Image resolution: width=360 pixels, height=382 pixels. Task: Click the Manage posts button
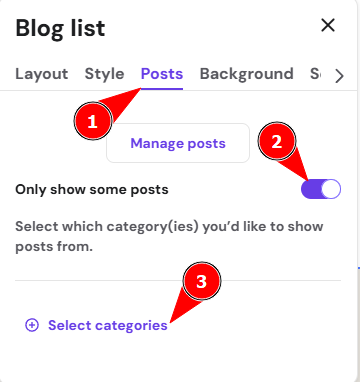(178, 143)
